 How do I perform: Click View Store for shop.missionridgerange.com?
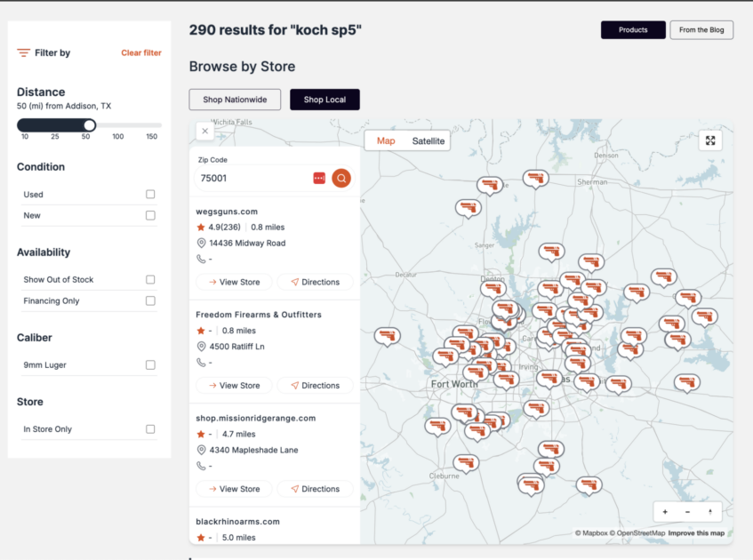tap(235, 488)
